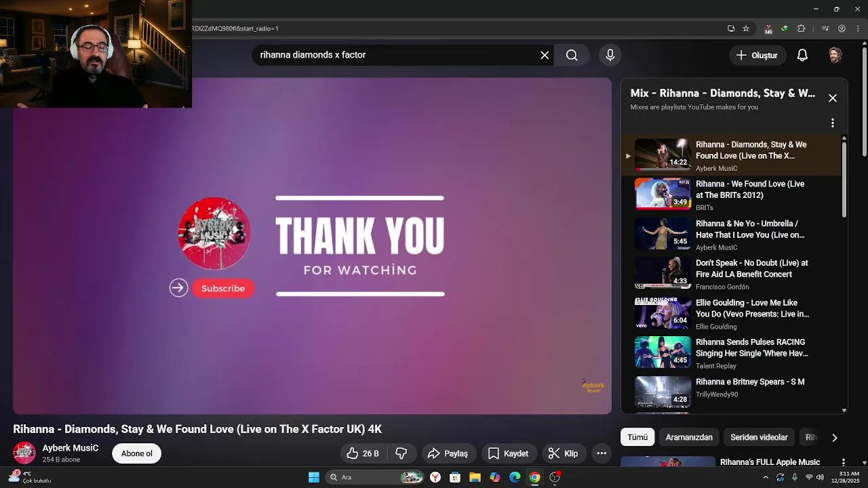Viewport: 868px width, 488px height.
Task: Select the Aramanızdan filter chip
Action: coord(689,437)
